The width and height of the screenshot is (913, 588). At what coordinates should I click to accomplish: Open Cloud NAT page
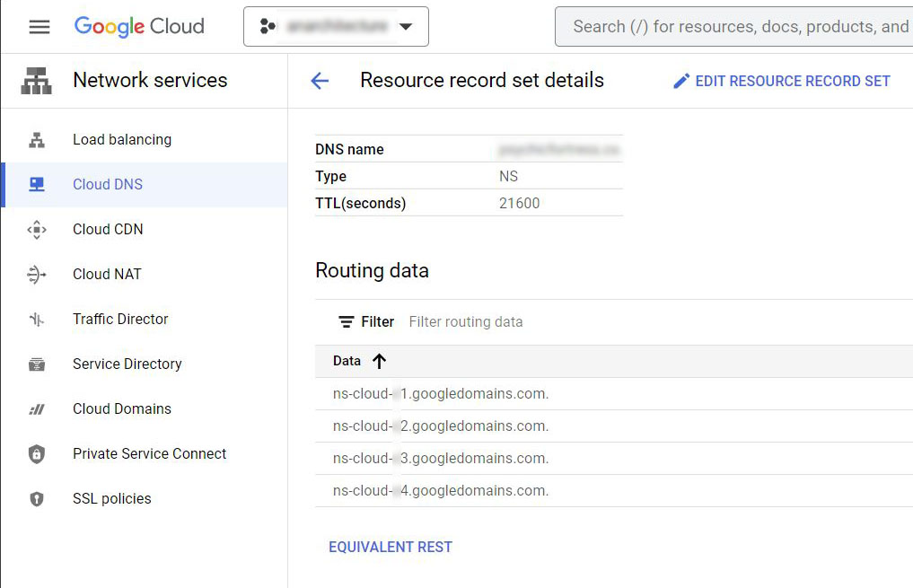coord(107,274)
